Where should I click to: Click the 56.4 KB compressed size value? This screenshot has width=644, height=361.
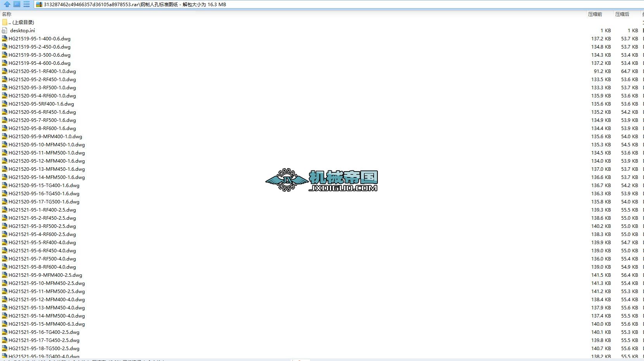pos(630,275)
